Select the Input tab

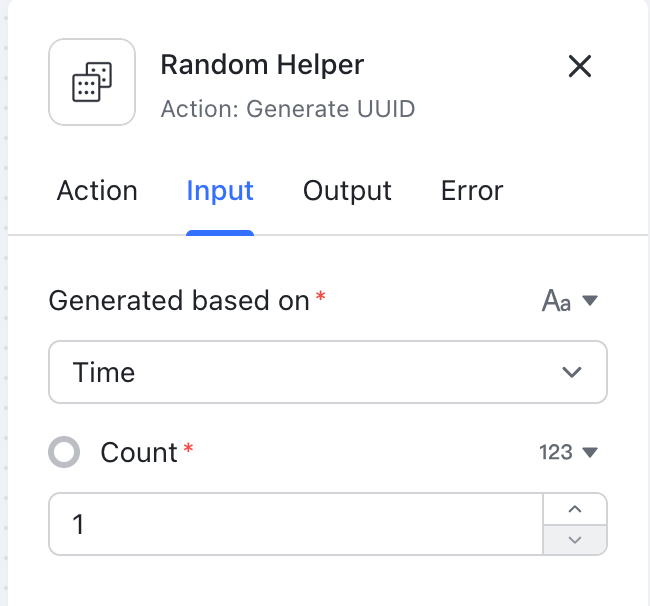coord(220,191)
